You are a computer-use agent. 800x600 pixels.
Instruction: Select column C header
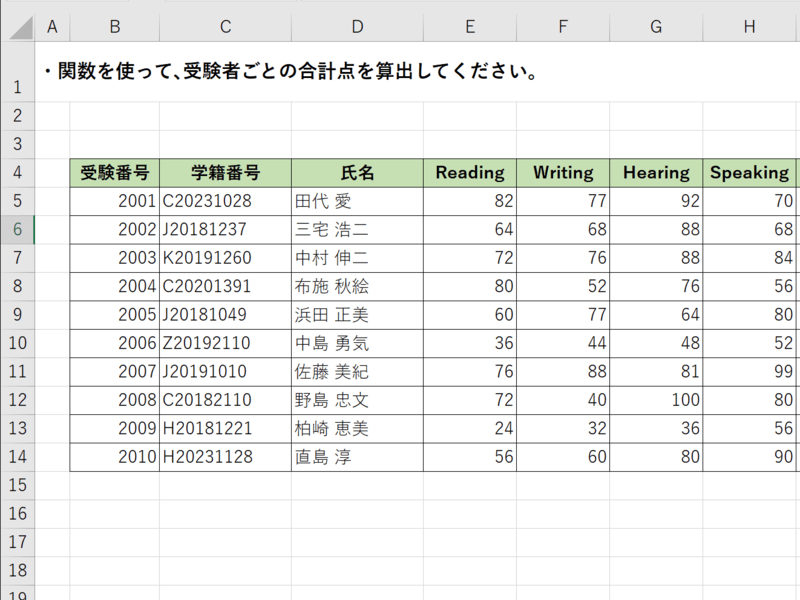[225, 27]
